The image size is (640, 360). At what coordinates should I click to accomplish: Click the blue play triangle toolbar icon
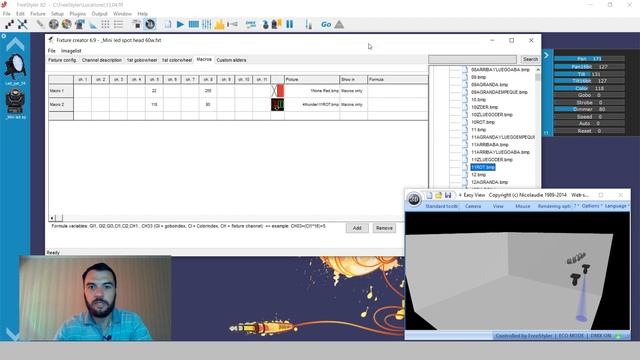coord(180,24)
